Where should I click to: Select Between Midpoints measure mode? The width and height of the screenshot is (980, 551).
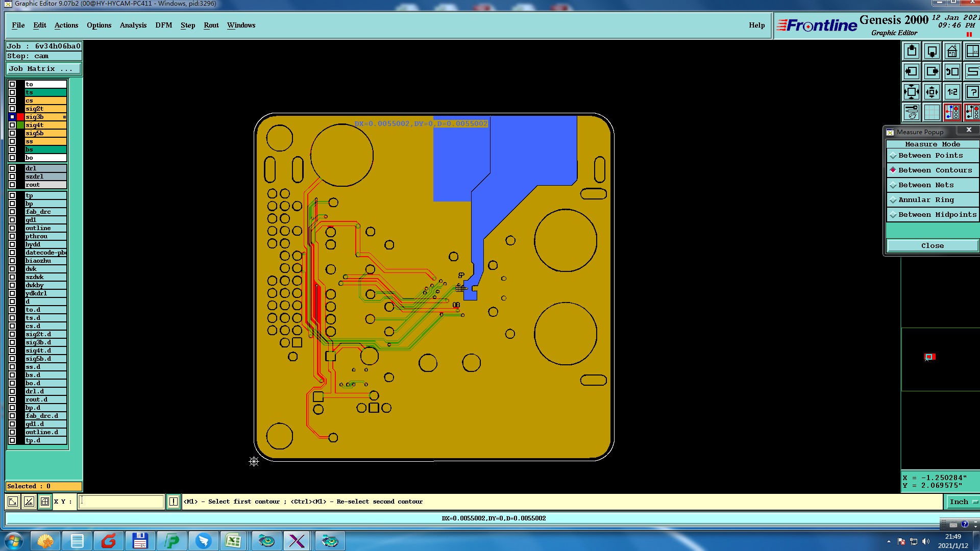point(933,215)
